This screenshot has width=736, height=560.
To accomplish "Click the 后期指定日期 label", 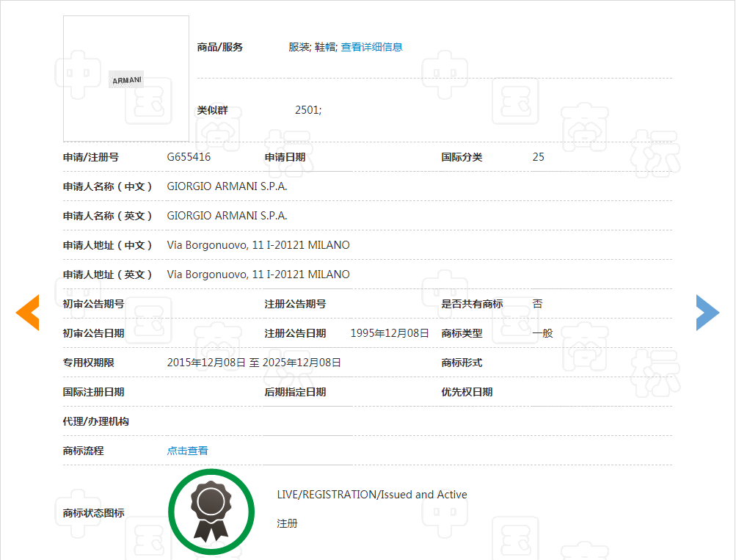I will (295, 392).
